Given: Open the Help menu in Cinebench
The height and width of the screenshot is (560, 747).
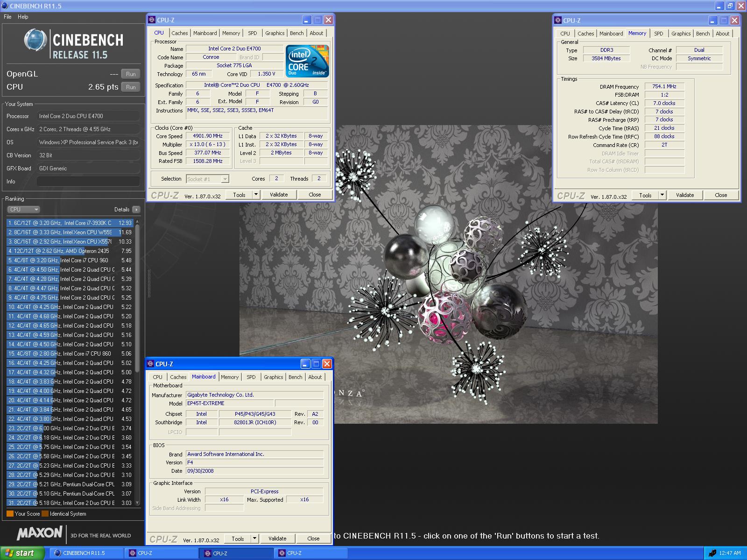Looking at the screenshot, I should click(x=23, y=17).
